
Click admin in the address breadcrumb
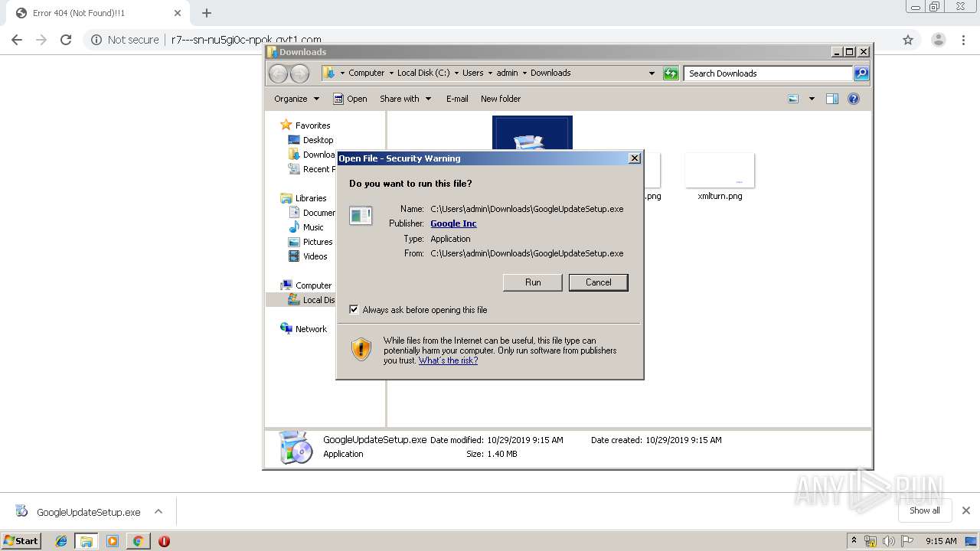507,73
